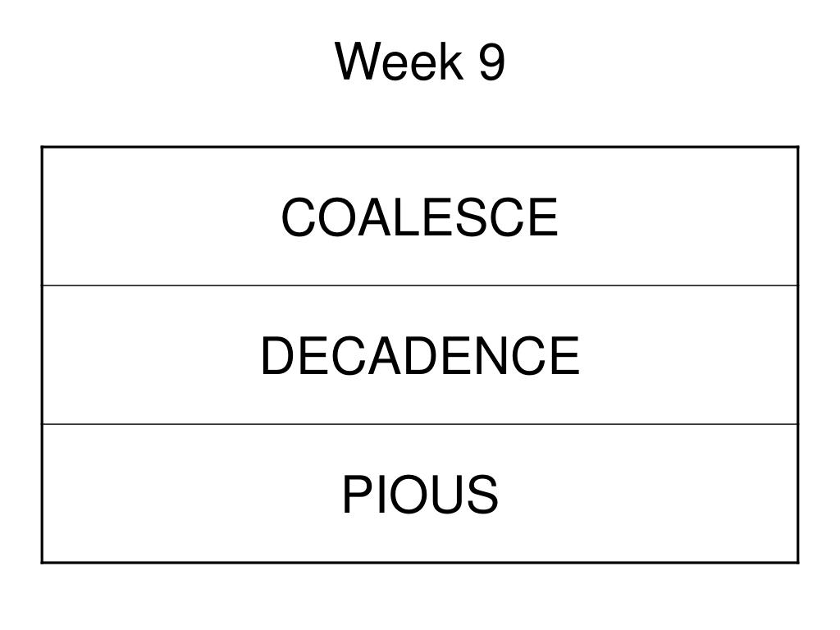Click the right border of the table
This screenshot has height=630, width=840.
(x=798, y=355)
